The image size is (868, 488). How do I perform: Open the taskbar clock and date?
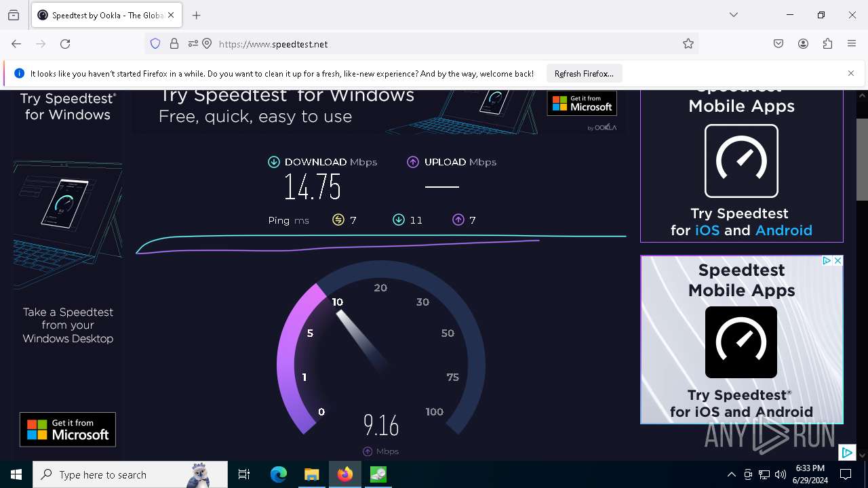pyautogui.click(x=810, y=474)
